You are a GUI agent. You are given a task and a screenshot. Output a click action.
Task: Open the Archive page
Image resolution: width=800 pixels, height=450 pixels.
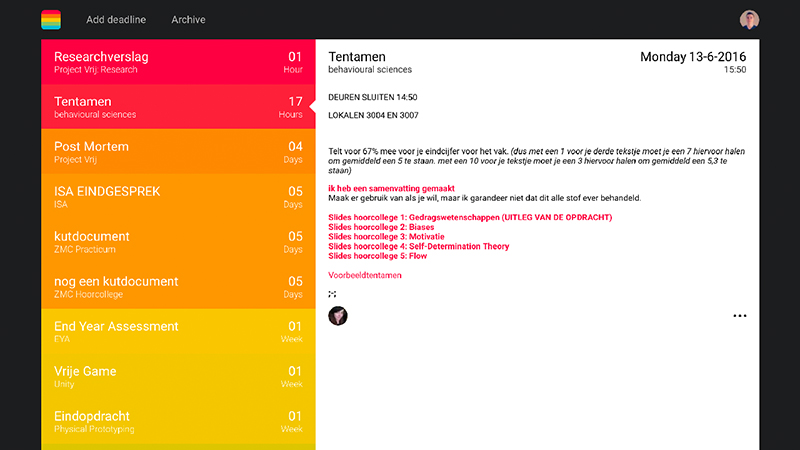[188, 20]
